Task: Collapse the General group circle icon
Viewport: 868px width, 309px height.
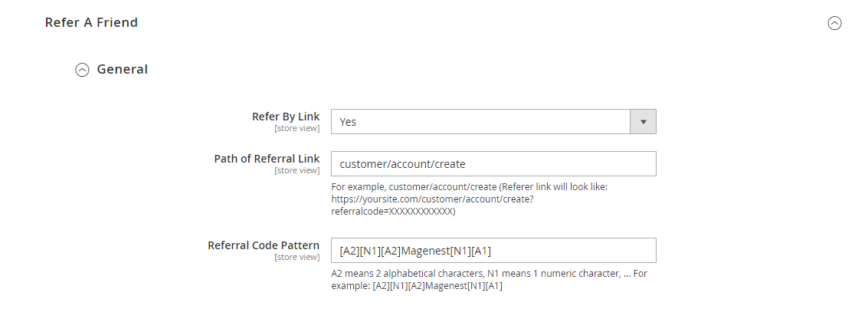Action: [81, 70]
